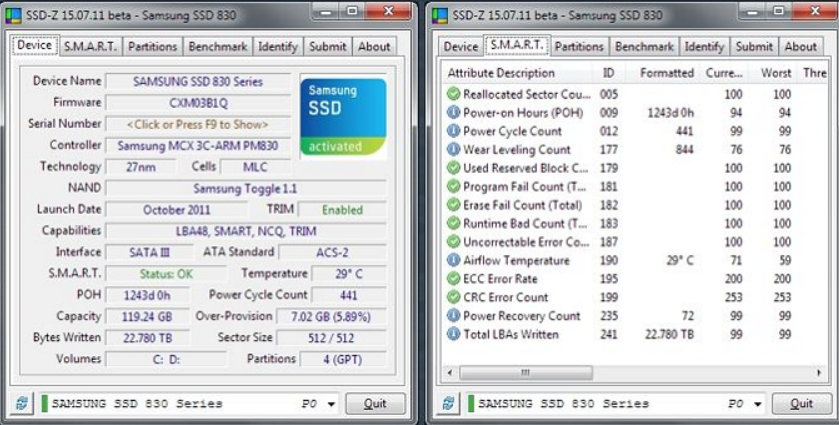This screenshot has height=425, width=839.
Task: Switch to Device tab in right window
Action: [461, 47]
